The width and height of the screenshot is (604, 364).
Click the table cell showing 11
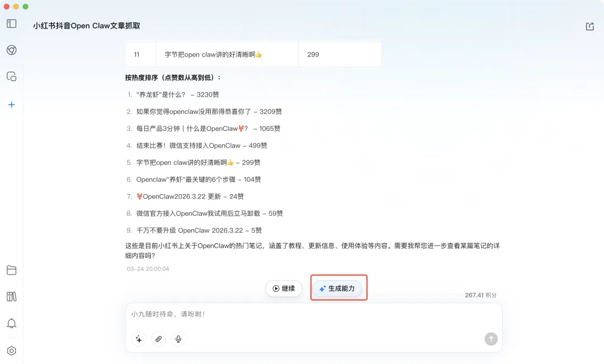(x=137, y=55)
